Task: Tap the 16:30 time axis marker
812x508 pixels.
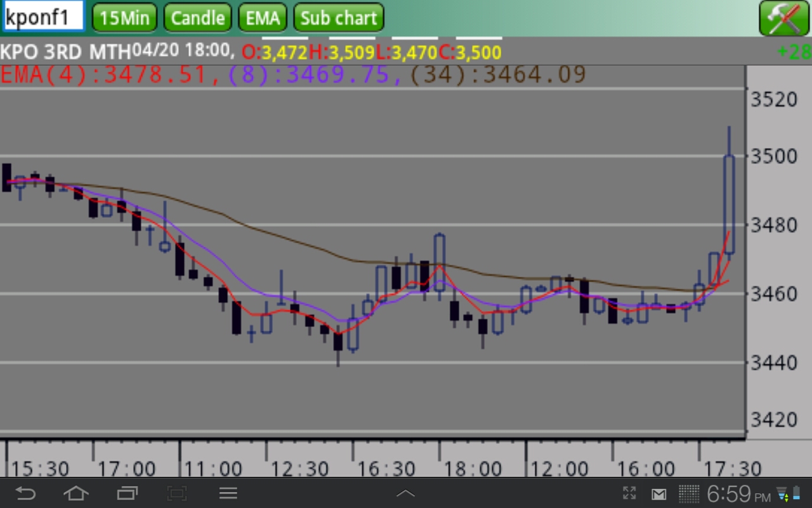Action: point(386,469)
